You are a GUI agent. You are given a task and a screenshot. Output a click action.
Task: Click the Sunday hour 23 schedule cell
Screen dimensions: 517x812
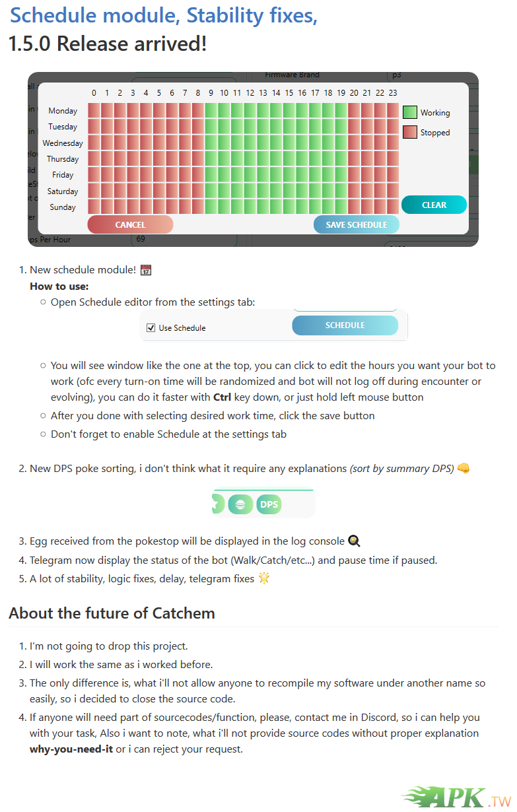point(393,207)
